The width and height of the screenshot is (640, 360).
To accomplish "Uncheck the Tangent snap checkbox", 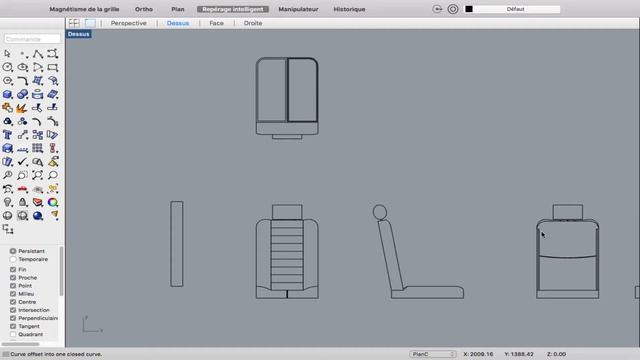I will click(x=13, y=326).
